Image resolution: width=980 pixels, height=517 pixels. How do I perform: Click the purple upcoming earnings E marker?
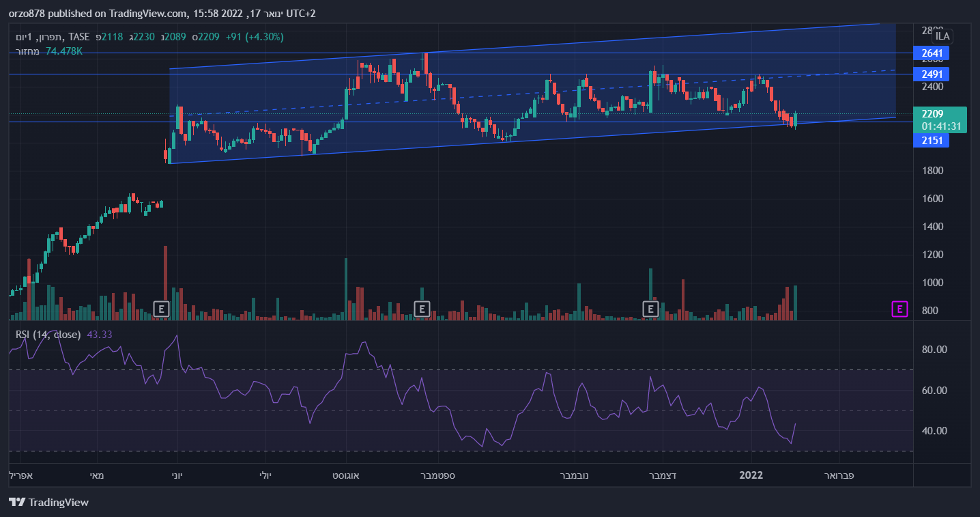click(899, 309)
